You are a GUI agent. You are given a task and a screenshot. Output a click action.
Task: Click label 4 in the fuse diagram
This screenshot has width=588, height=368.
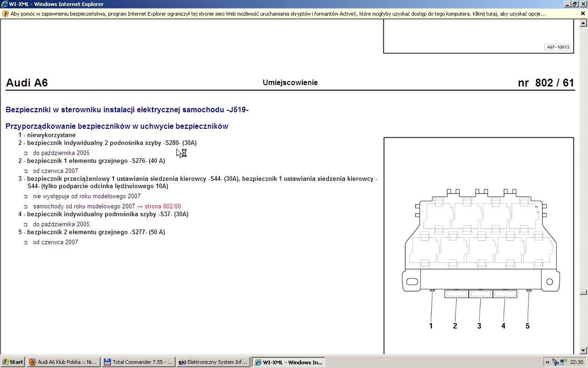coord(503,326)
